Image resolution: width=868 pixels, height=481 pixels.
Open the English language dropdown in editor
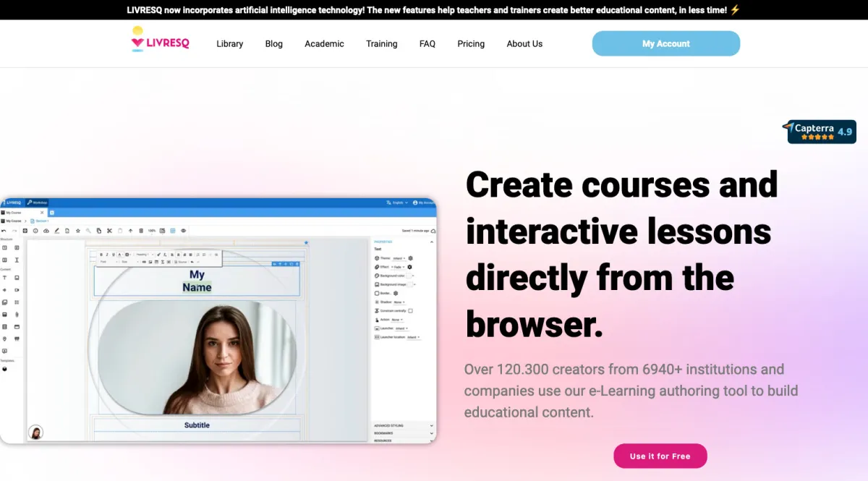coord(397,203)
